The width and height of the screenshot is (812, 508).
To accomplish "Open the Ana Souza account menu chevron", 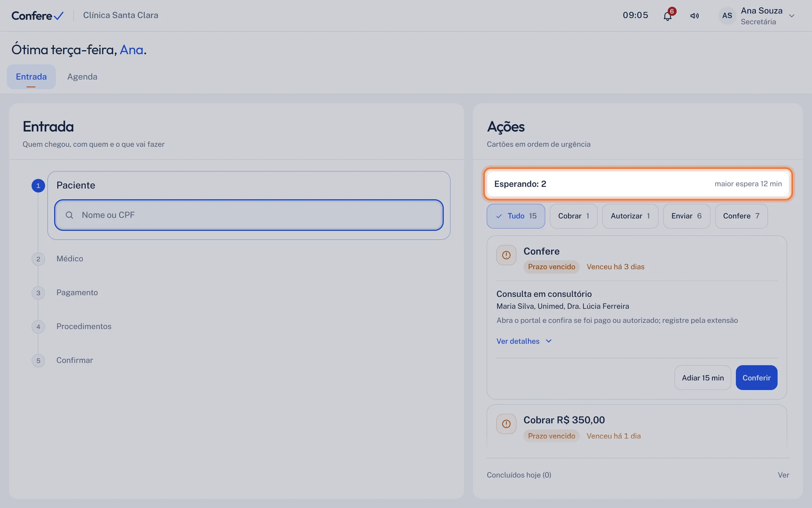I will coord(792,16).
